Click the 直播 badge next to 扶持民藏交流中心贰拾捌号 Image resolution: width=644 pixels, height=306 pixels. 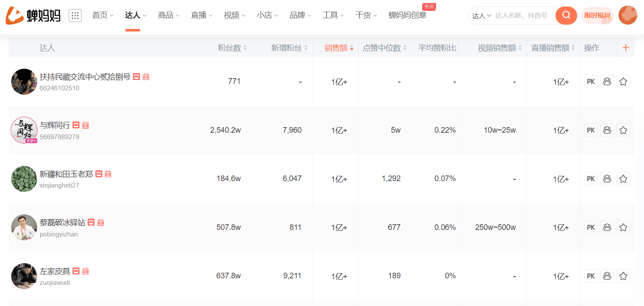point(146,76)
